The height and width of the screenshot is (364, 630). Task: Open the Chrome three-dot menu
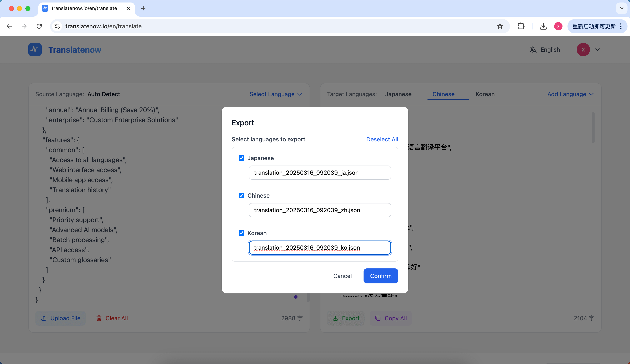tap(621, 26)
